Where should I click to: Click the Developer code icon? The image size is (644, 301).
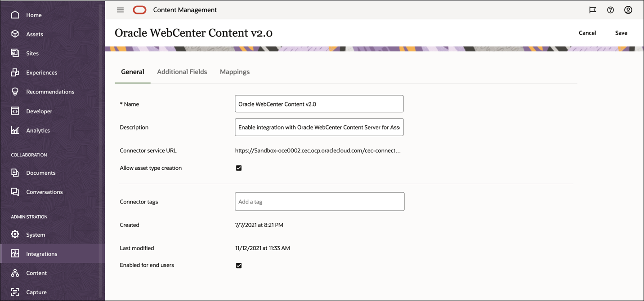coord(15,111)
